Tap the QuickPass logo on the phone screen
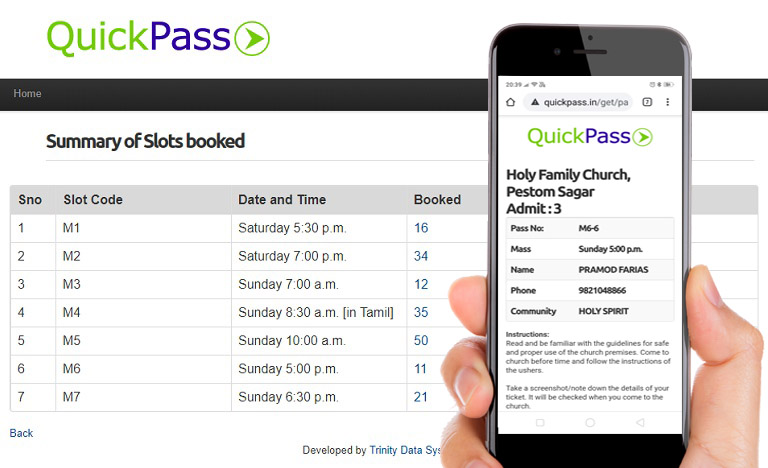Viewport: 768px width, 468px height. [590, 136]
